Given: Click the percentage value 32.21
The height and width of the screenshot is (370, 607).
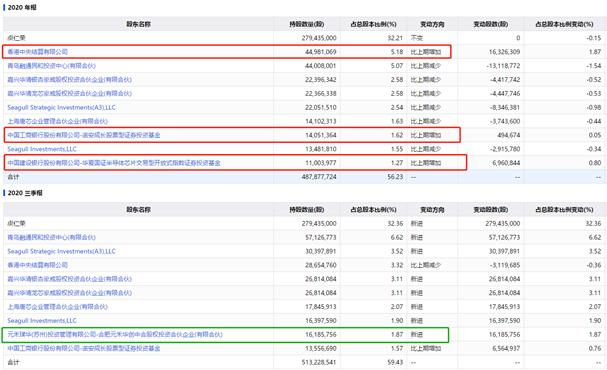Looking at the screenshot, I should (395, 38).
